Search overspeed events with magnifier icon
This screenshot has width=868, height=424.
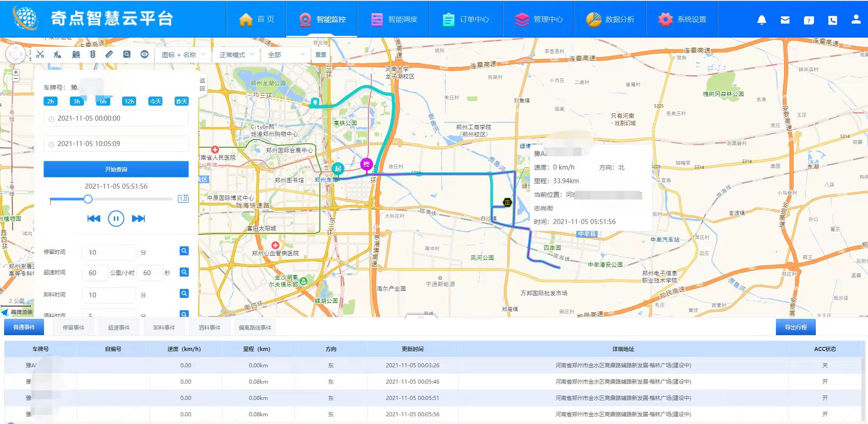184,272
